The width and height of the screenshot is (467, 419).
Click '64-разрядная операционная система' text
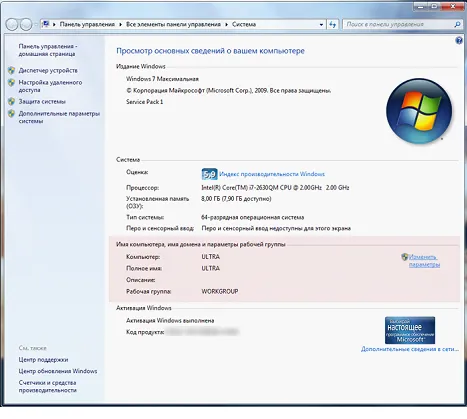tap(253, 217)
